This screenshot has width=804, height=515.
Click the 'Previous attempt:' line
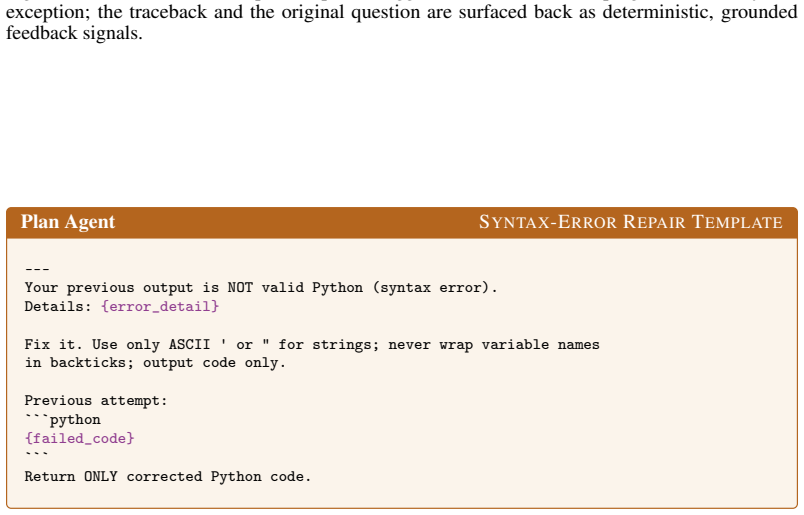(x=96, y=401)
